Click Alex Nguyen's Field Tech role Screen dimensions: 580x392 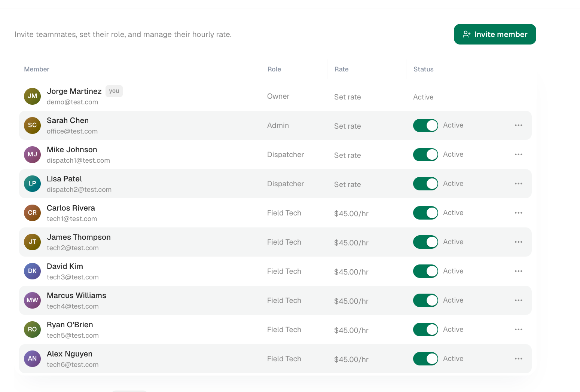[x=284, y=359]
